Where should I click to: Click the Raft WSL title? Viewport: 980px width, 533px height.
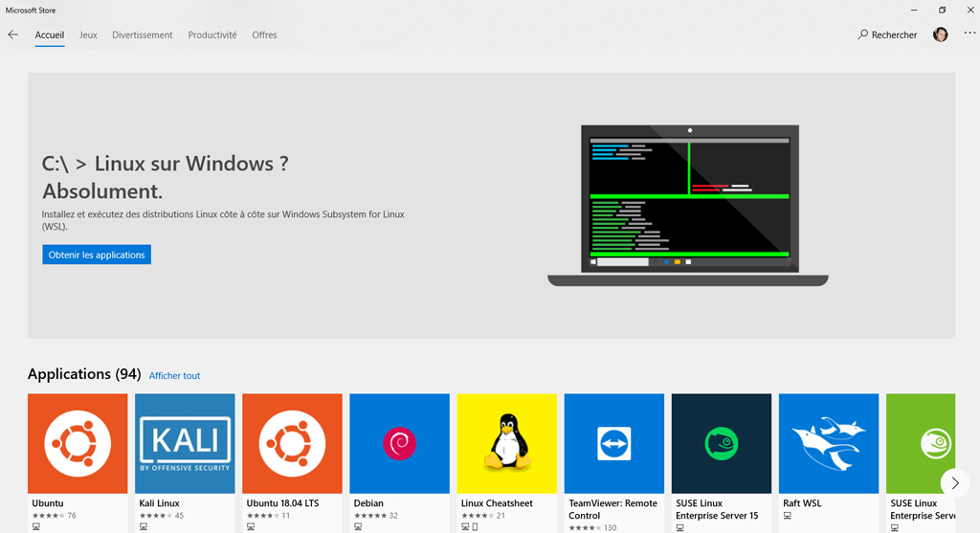click(802, 503)
